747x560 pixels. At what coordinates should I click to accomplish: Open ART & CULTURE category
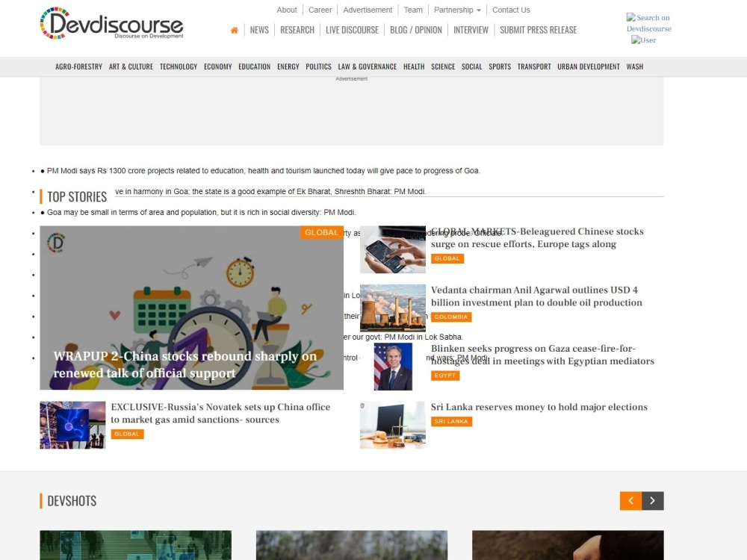tap(131, 66)
